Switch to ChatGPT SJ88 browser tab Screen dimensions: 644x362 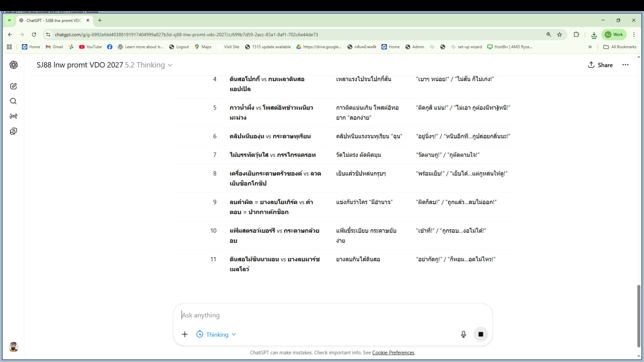click(54, 20)
